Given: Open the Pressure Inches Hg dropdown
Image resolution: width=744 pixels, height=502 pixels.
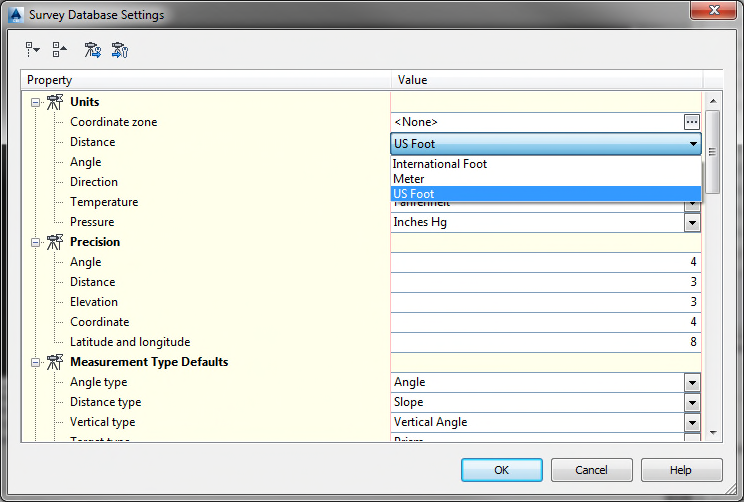Looking at the screenshot, I should click(x=692, y=222).
